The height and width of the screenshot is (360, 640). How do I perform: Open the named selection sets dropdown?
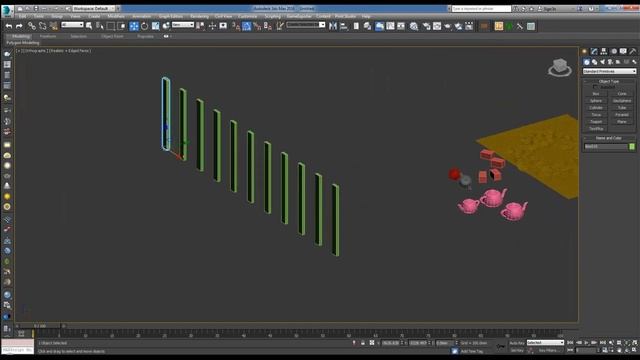[x=306, y=25]
